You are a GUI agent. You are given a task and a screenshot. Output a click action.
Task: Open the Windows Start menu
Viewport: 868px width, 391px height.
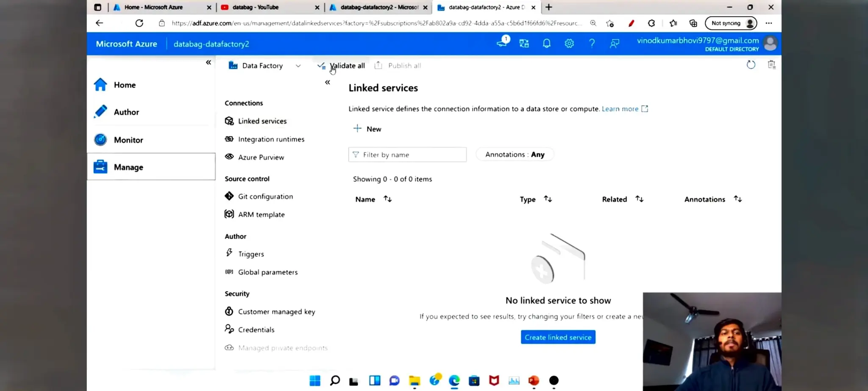[x=315, y=380]
